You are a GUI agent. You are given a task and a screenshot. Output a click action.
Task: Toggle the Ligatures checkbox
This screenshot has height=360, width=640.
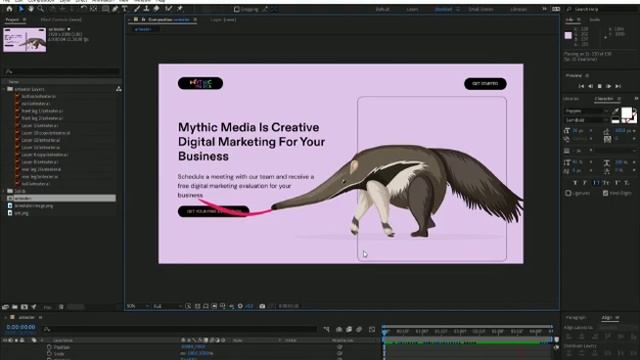click(x=568, y=193)
